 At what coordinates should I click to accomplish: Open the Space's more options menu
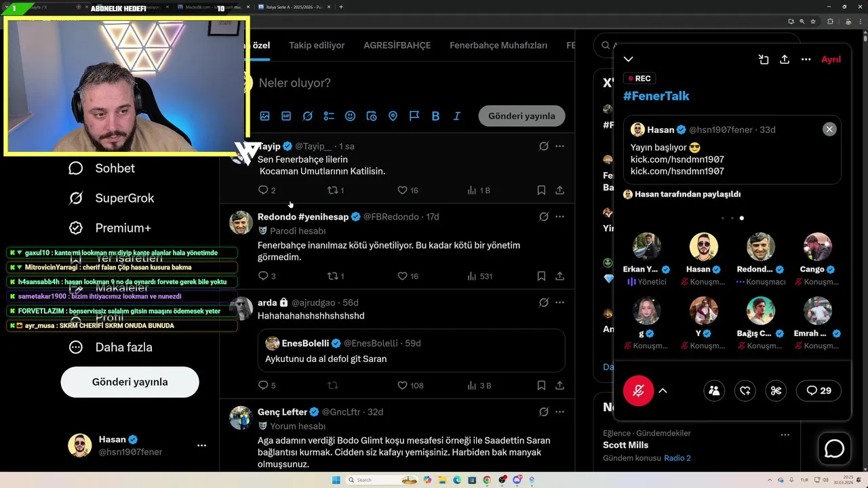(x=806, y=60)
